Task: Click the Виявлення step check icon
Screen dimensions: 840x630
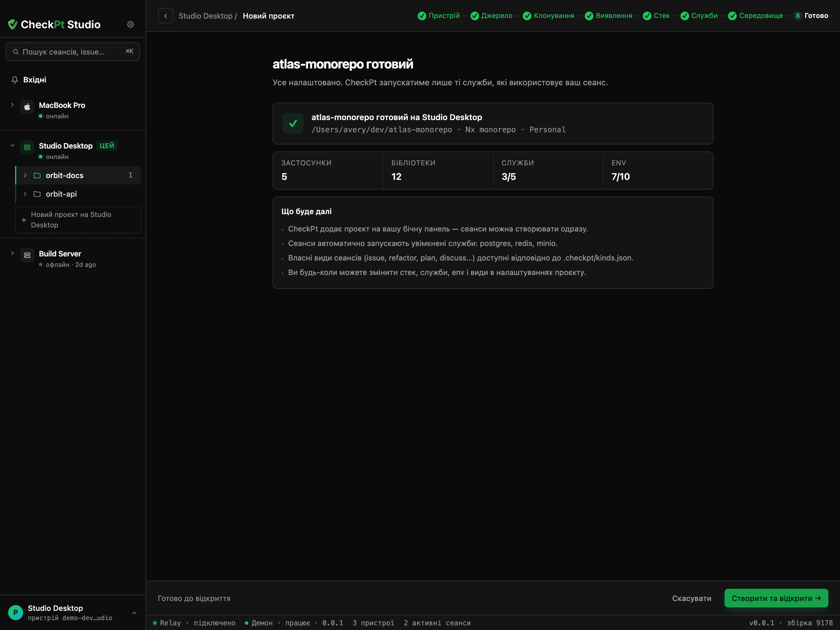Action: click(x=589, y=16)
